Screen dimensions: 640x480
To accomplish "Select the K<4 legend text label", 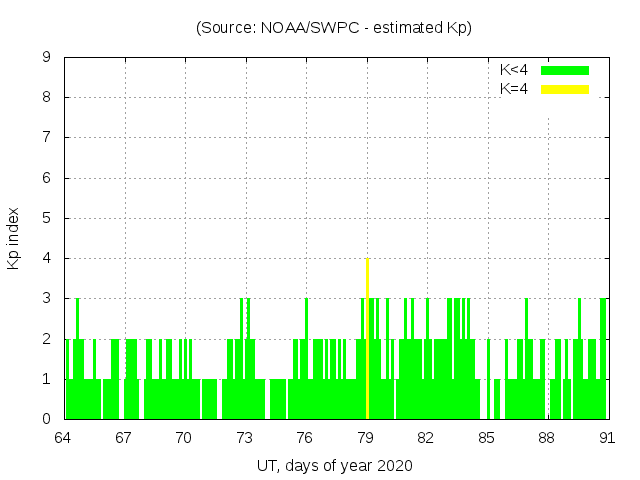I will [514, 70].
